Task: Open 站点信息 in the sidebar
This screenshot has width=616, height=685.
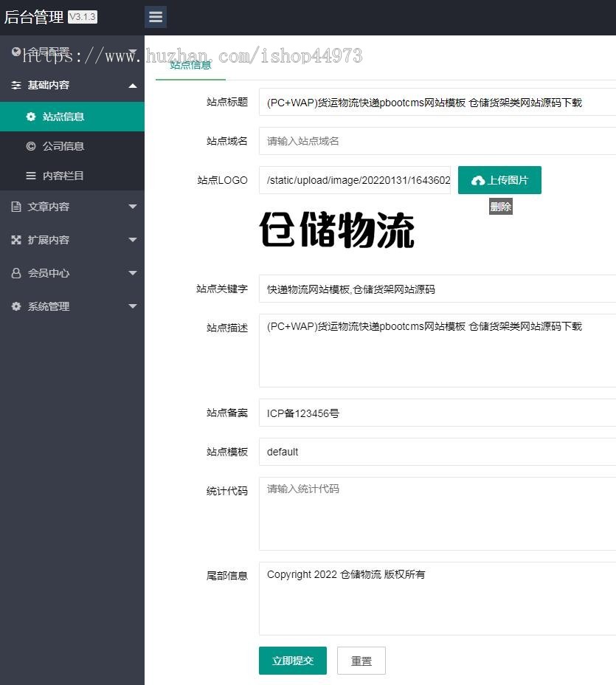Action: [x=72, y=117]
